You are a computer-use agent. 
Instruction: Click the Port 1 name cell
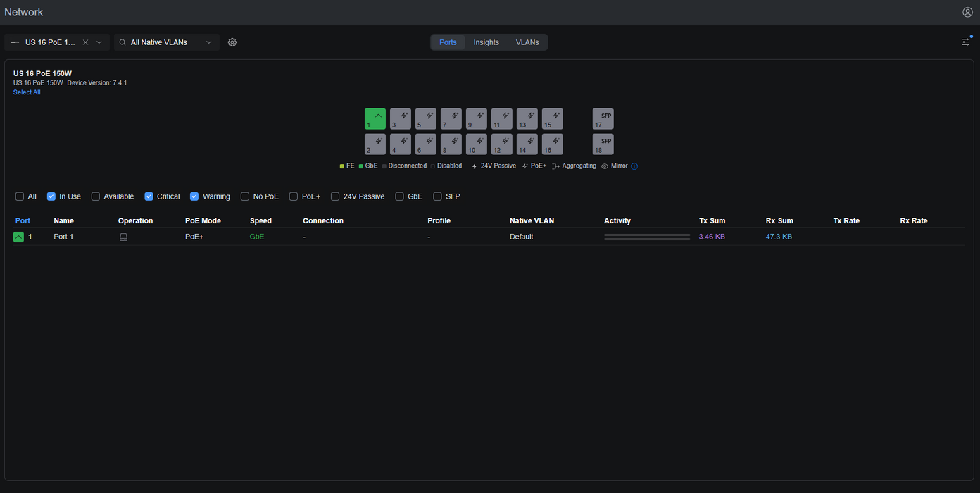click(x=63, y=237)
